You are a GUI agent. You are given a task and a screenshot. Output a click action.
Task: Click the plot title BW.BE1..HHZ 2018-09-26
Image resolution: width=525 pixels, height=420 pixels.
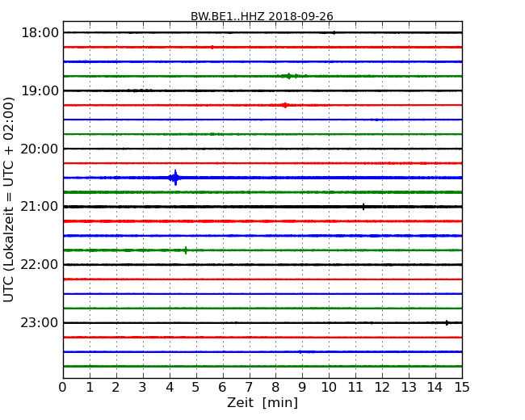(x=262, y=16)
